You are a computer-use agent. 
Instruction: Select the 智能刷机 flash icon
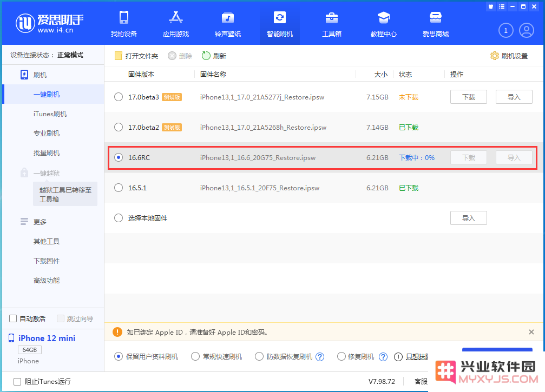[279, 17]
